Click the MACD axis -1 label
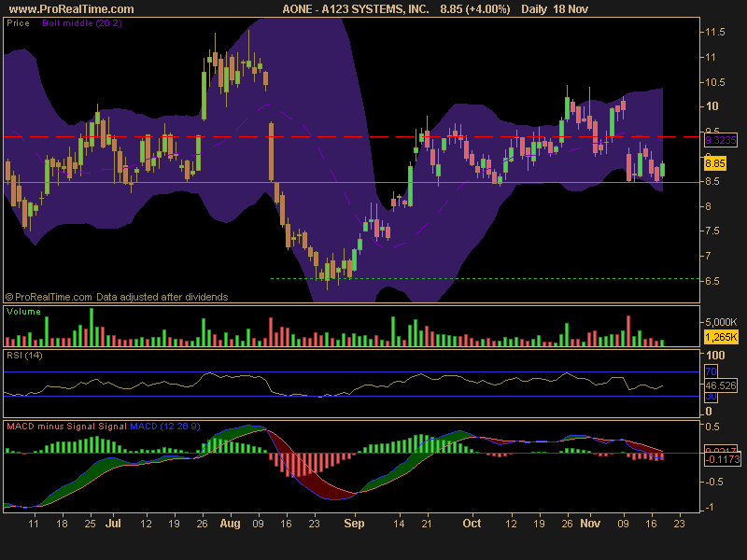Screen dimensions: 747x560 [710, 508]
